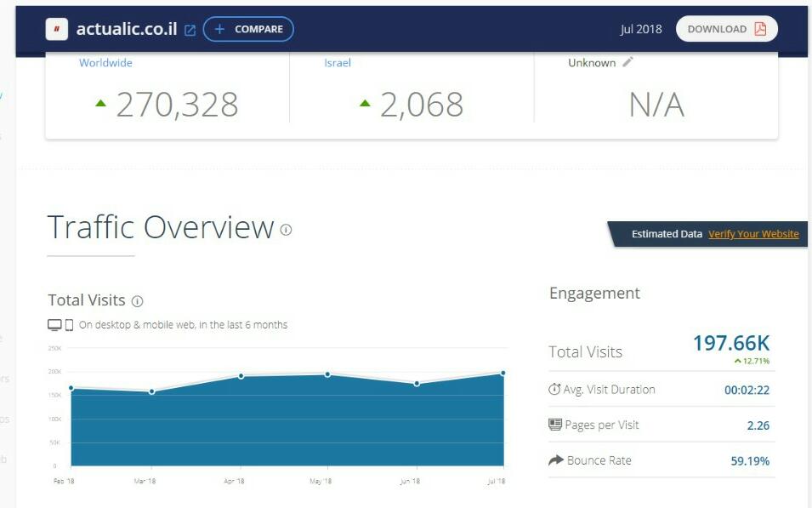Click the Jul 18 data point on chart
812x508 pixels.
click(503, 373)
